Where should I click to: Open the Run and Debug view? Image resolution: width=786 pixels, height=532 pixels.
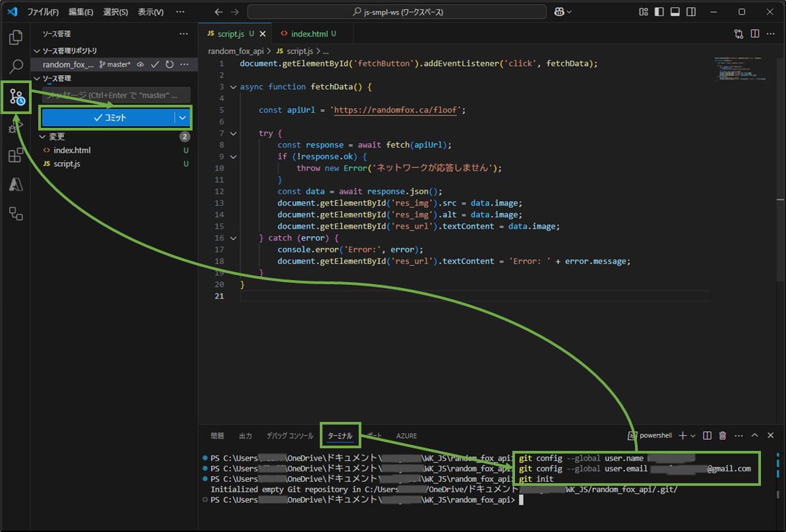point(16,127)
